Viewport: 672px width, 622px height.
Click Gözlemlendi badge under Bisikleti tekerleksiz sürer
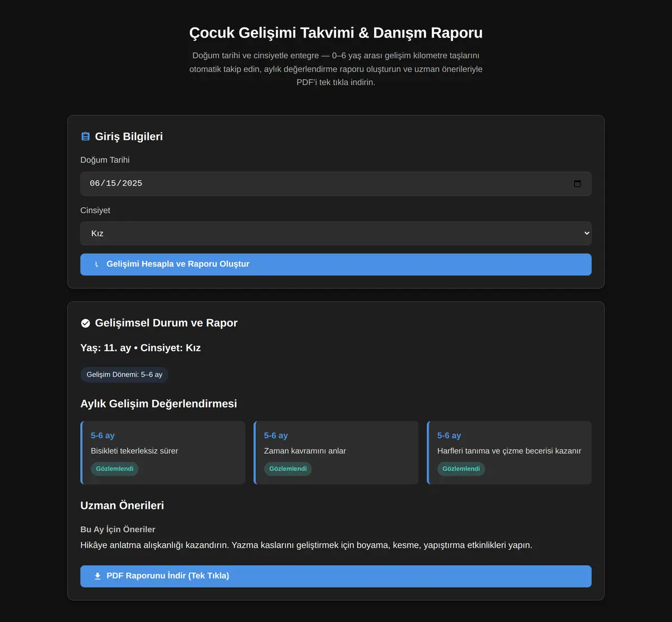[115, 469]
